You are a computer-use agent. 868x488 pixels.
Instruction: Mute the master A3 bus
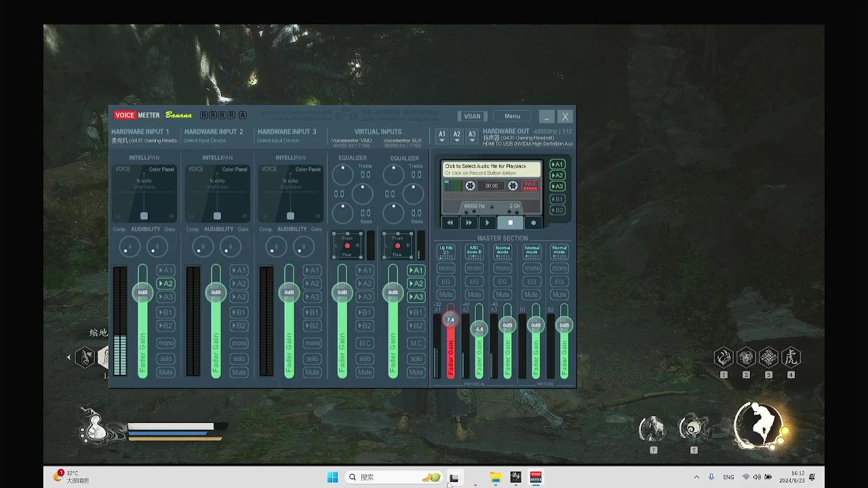pos(502,295)
